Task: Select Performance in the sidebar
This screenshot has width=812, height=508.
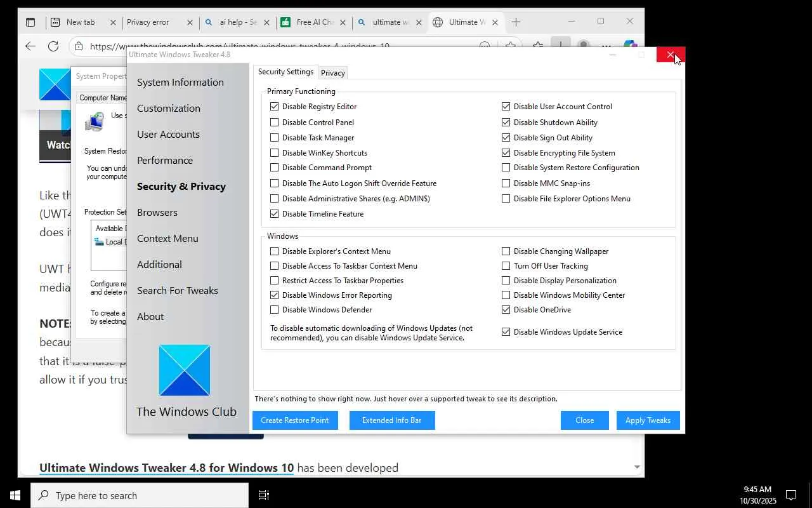Action: tap(165, 161)
